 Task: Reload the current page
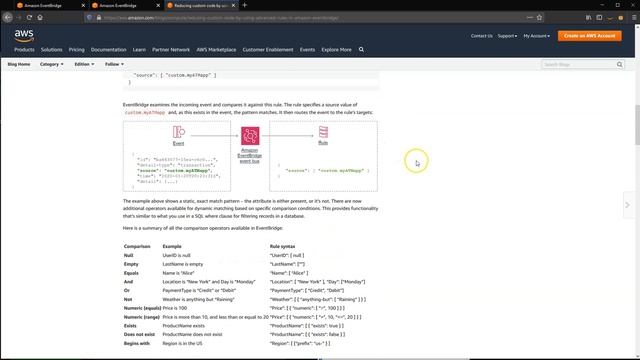pos(29,18)
